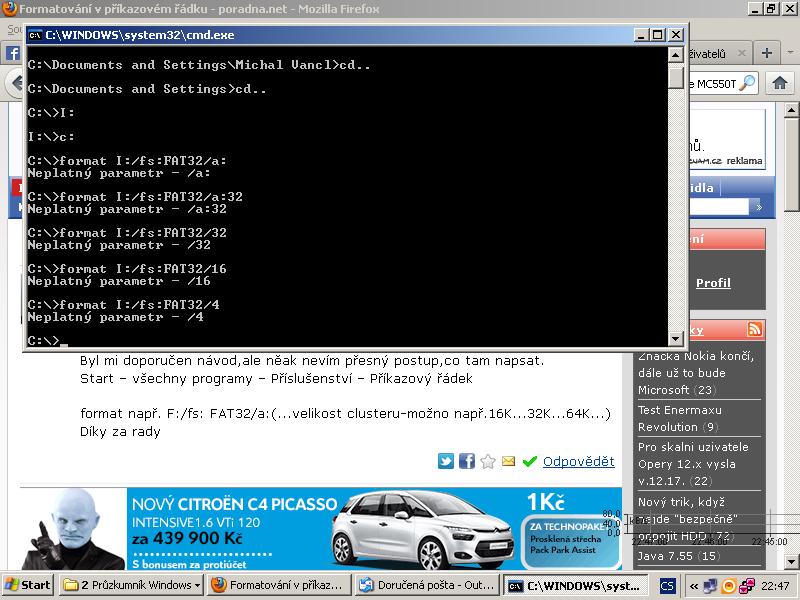Click the RSS feed icon in sidebar

point(755,329)
